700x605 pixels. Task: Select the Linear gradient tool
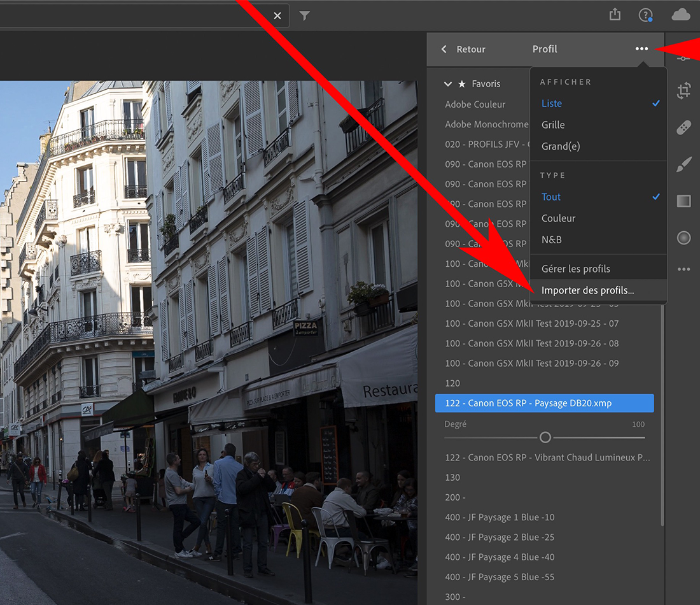(683, 201)
